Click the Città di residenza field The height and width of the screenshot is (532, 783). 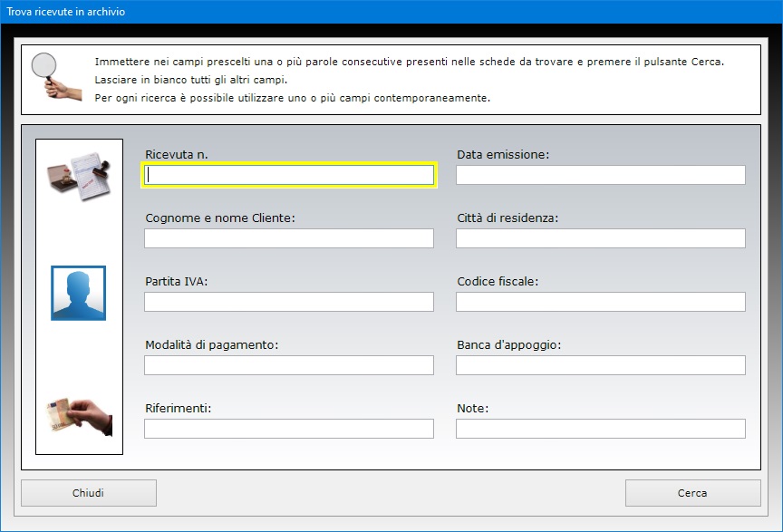(x=600, y=238)
